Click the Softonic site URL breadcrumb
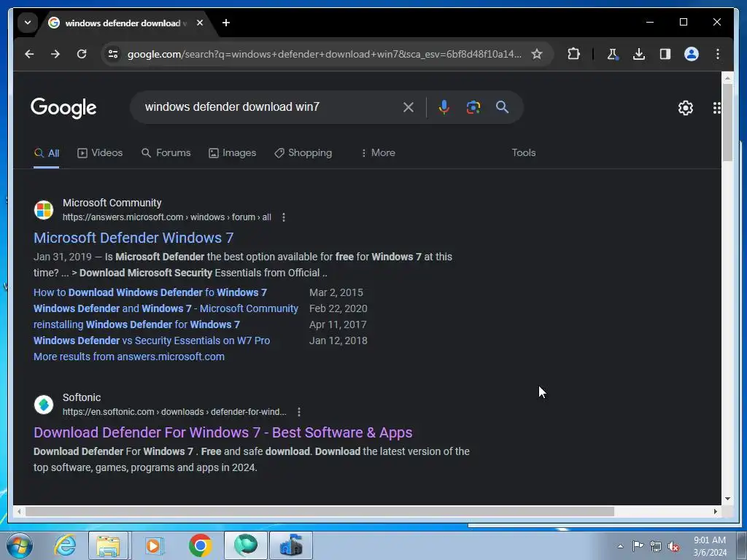The image size is (747, 560). (174, 412)
